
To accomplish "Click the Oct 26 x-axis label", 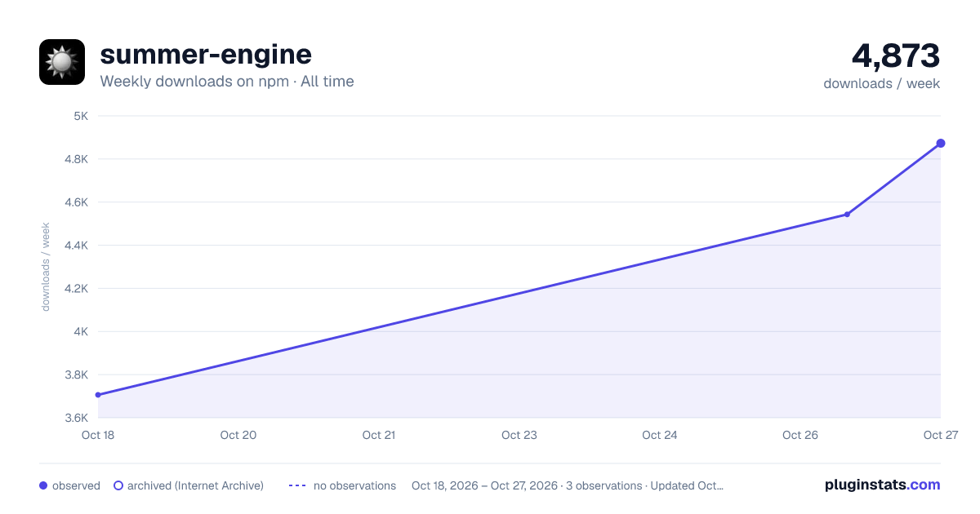I will click(800, 435).
